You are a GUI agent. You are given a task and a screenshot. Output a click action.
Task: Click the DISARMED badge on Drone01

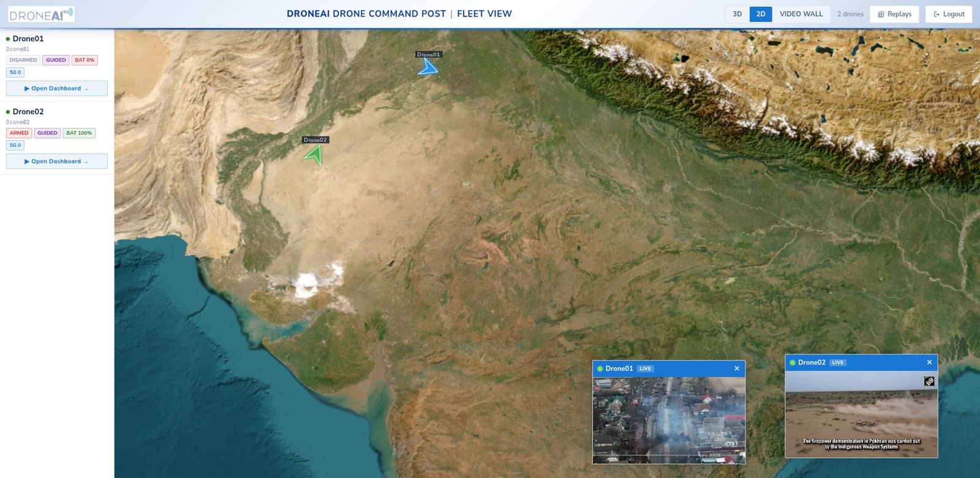[x=23, y=60]
